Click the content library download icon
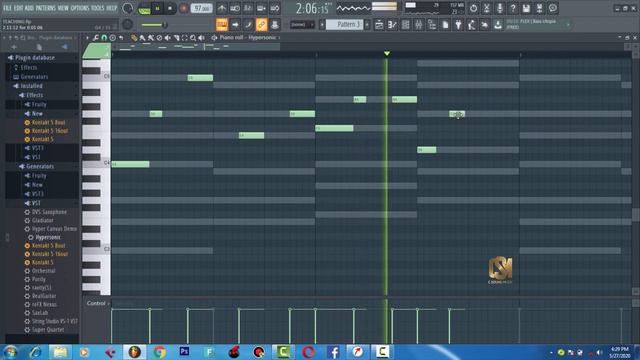The image size is (640, 360). click(498, 25)
